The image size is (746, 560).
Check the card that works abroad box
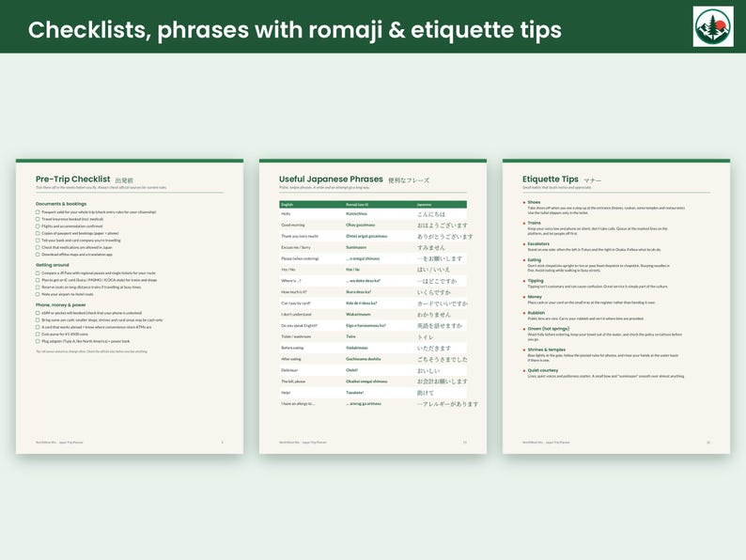pos(38,327)
